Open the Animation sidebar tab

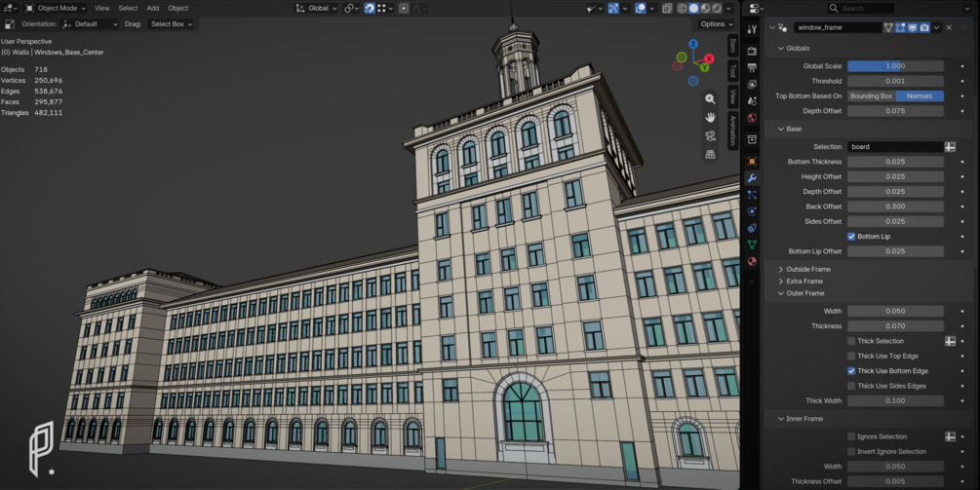(x=732, y=131)
